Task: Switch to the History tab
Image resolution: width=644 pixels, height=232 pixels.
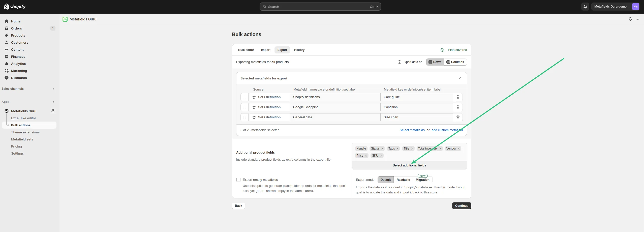Action: (x=299, y=50)
